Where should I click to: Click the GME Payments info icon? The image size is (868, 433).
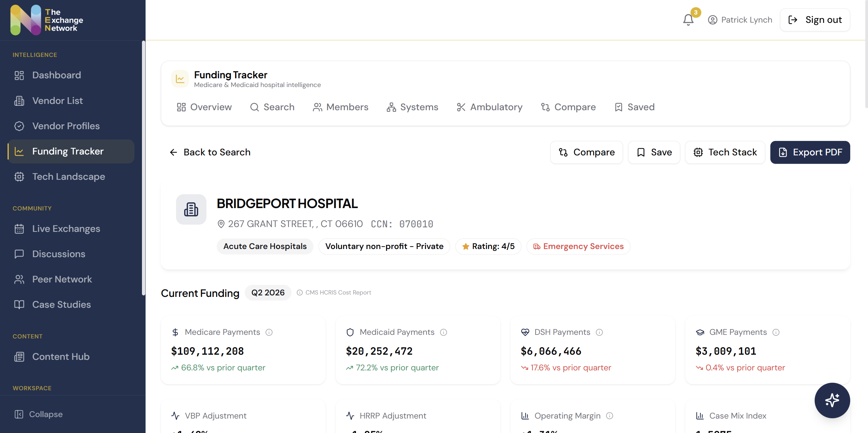[776, 332]
